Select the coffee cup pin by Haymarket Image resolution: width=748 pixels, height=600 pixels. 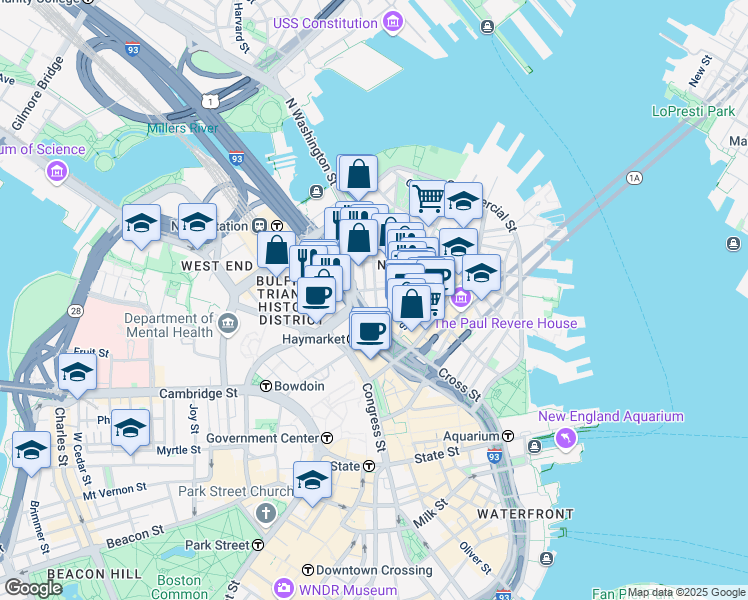click(x=371, y=335)
